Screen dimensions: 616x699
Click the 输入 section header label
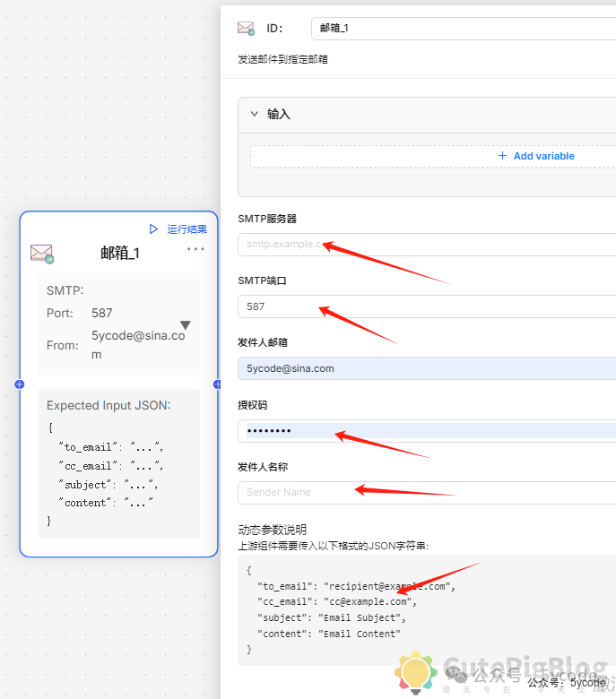pos(279,114)
